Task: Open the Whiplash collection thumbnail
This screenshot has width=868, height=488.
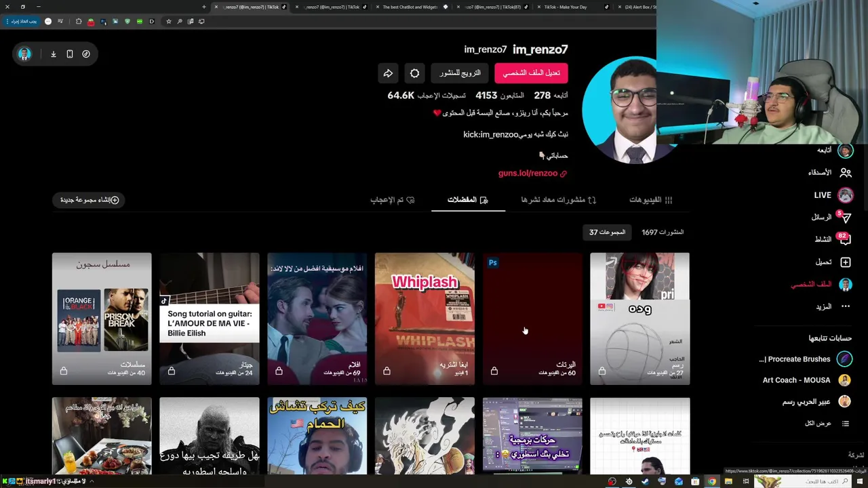Action: 425,319
